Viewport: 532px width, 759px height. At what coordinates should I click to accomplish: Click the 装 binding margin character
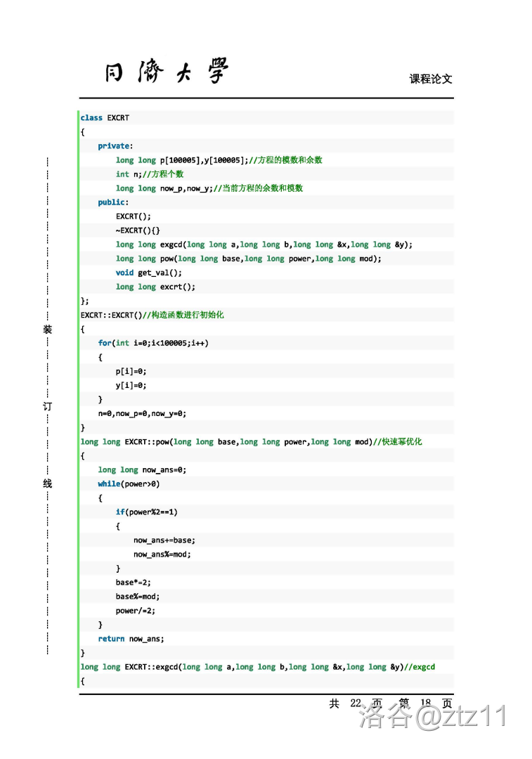point(47,330)
